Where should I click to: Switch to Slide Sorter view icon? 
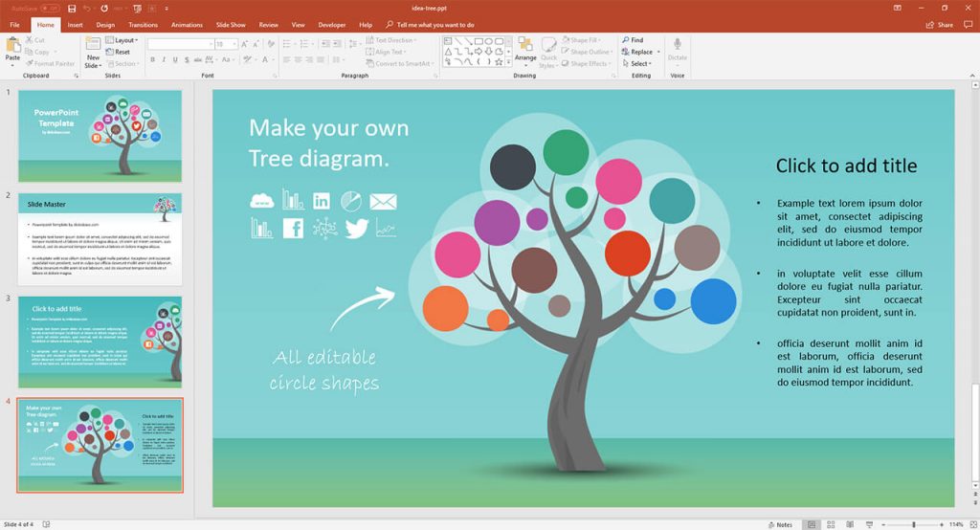coord(831,524)
